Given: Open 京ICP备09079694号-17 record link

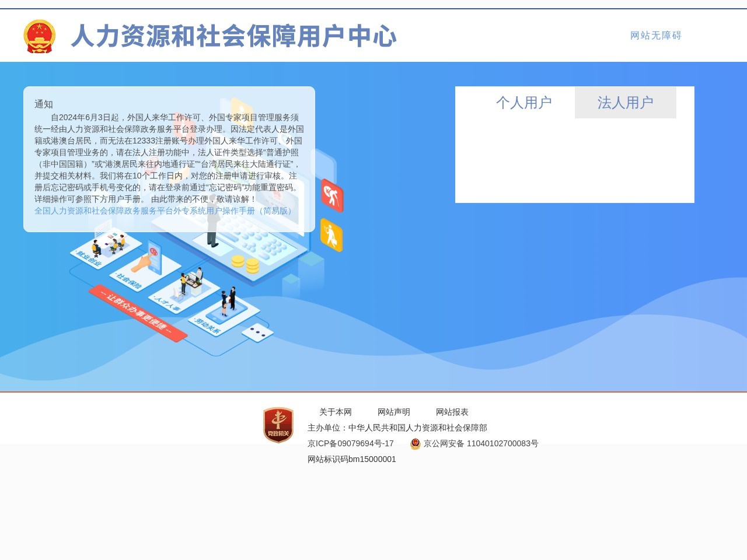Looking at the screenshot, I should coord(351,443).
